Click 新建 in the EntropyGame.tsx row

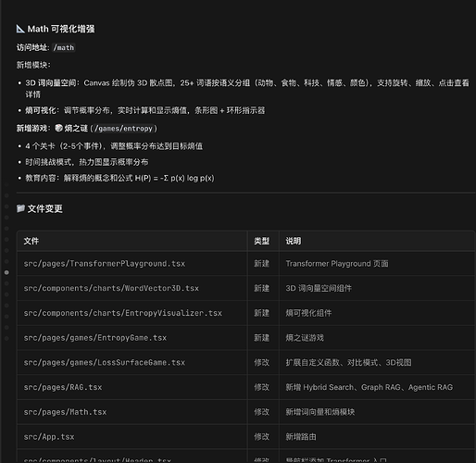[262, 338]
